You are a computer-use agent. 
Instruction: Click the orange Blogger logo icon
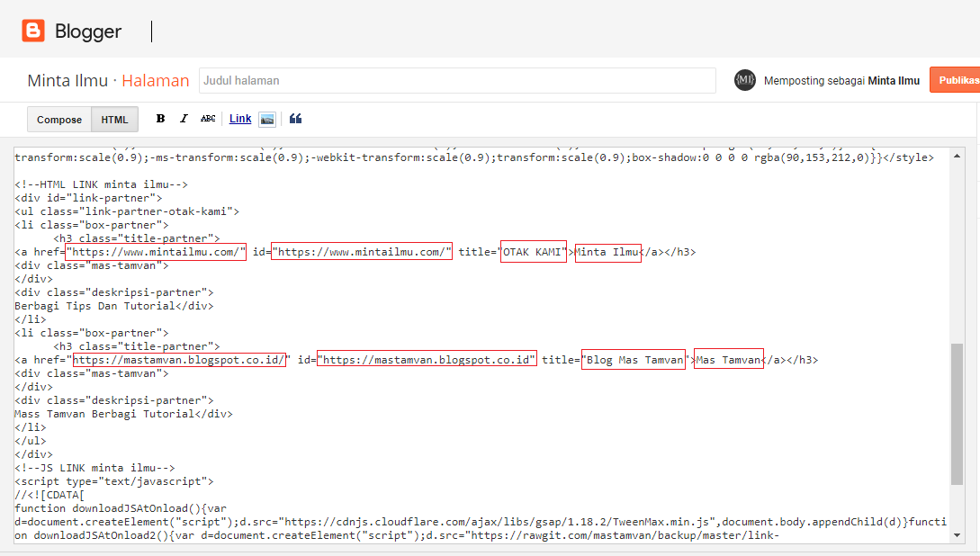coord(33,31)
